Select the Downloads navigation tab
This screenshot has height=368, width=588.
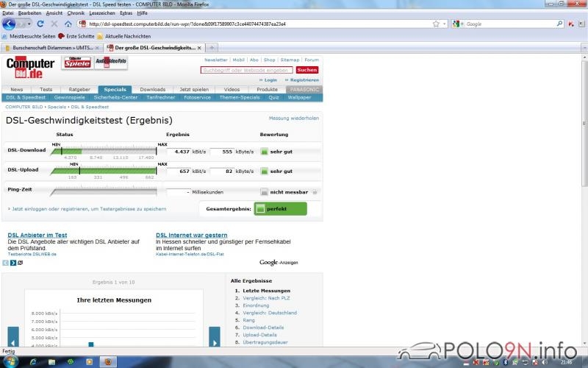153,89
